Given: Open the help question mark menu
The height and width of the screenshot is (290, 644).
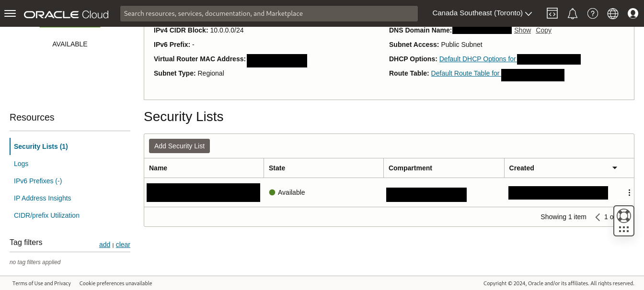Looking at the screenshot, I should pyautogui.click(x=593, y=13).
